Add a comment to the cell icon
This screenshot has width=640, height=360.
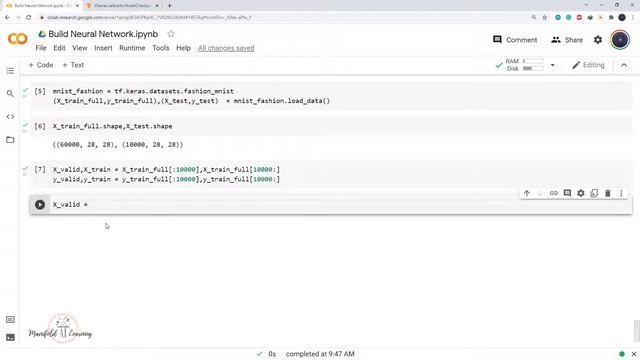coord(567,193)
